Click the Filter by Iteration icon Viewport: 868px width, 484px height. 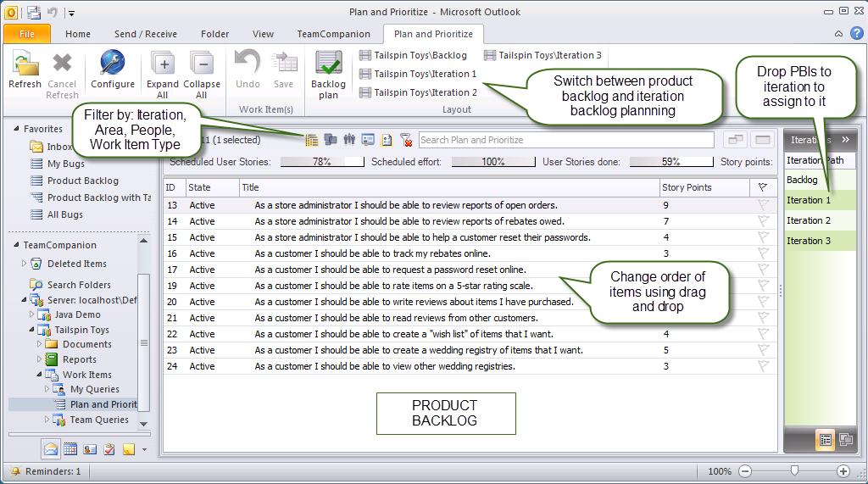(x=312, y=140)
